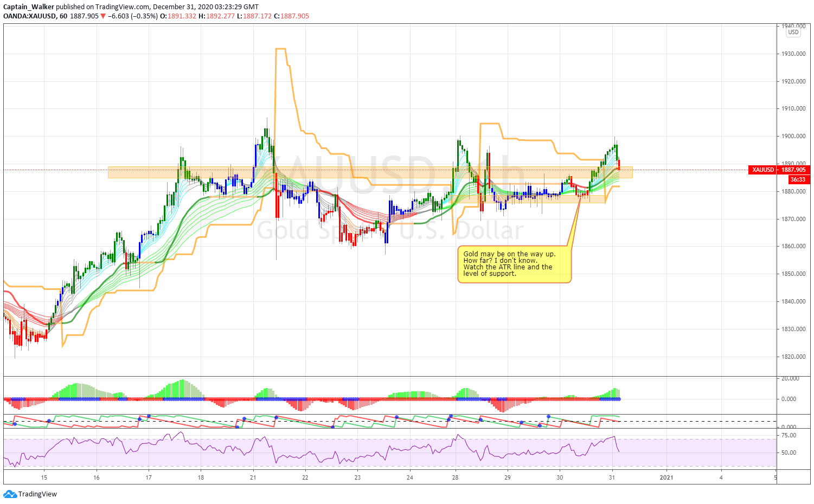This screenshot has height=504, width=814.
Task: Click date label 30 on time axis
Action: 560,477
